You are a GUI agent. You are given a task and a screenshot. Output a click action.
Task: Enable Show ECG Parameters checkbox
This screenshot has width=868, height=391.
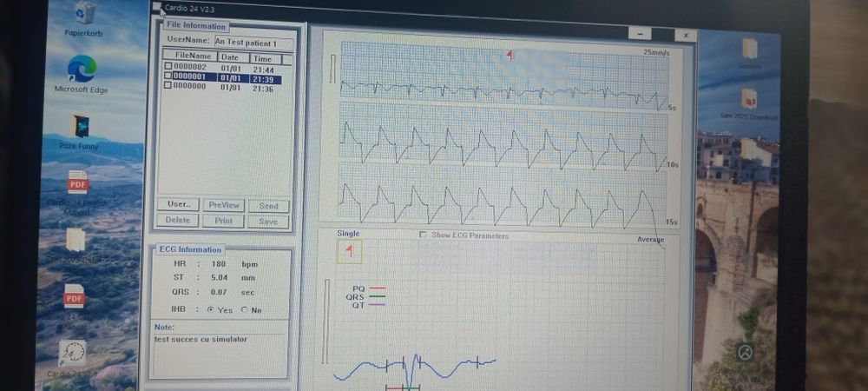(x=423, y=235)
